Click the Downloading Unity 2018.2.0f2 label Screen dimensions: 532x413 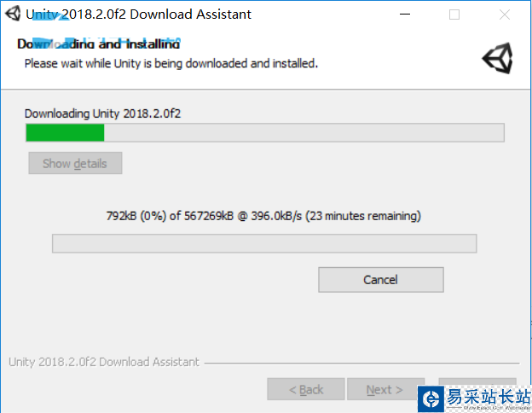click(x=102, y=113)
